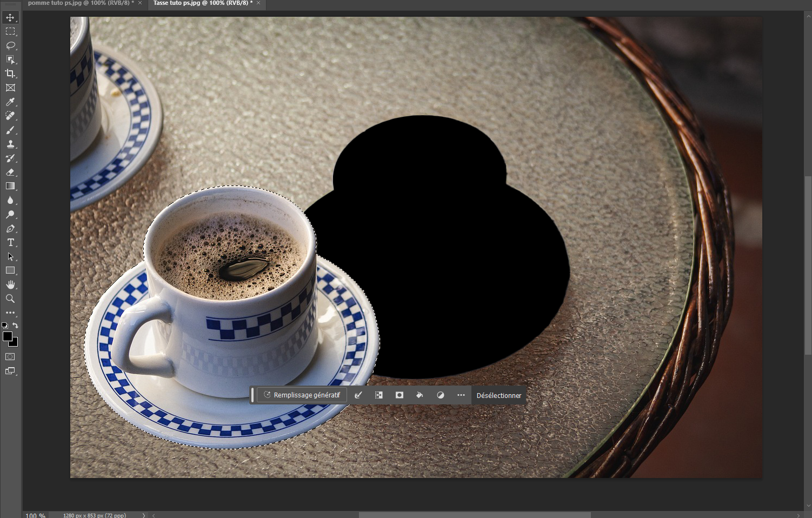Select the Clone Stamp tool
Screen dimensions: 812x518
point(10,144)
